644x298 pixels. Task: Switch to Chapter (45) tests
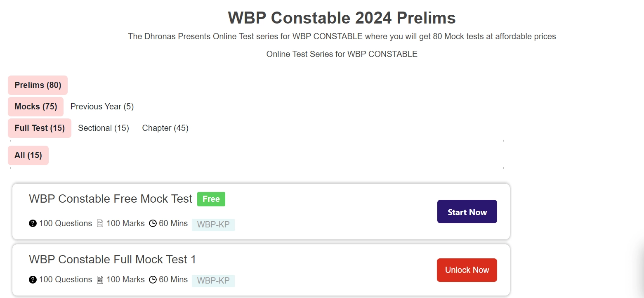165,128
